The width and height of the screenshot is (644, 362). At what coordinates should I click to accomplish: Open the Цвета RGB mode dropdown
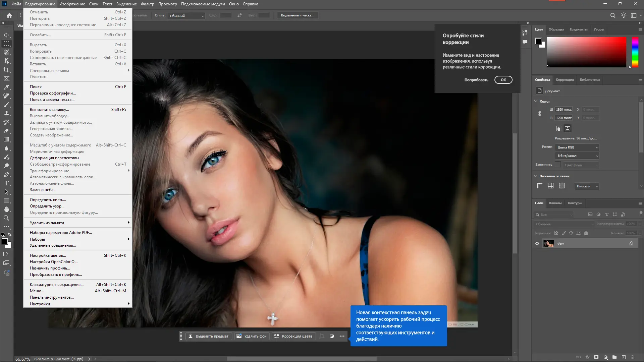pos(578,147)
